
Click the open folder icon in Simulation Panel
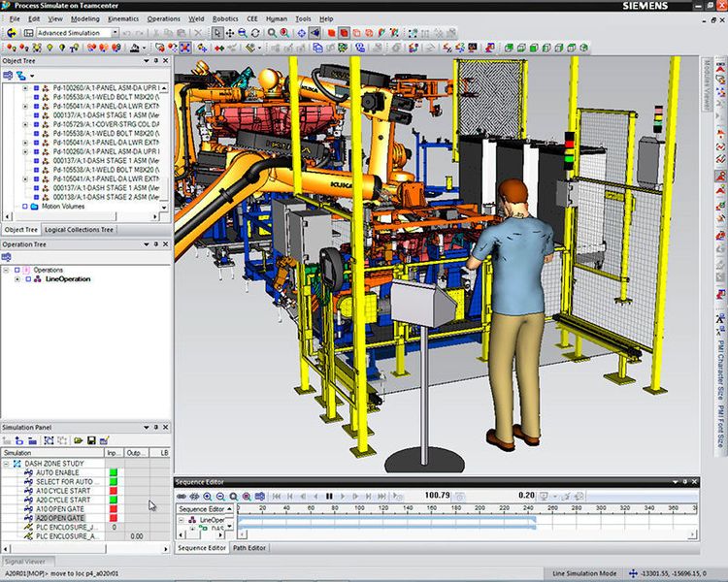pyautogui.click(x=79, y=440)
